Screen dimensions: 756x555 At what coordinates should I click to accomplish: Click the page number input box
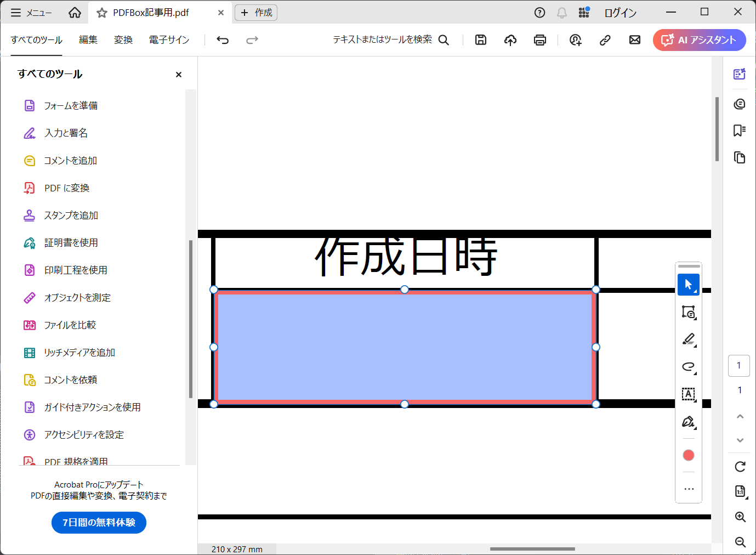739,366
